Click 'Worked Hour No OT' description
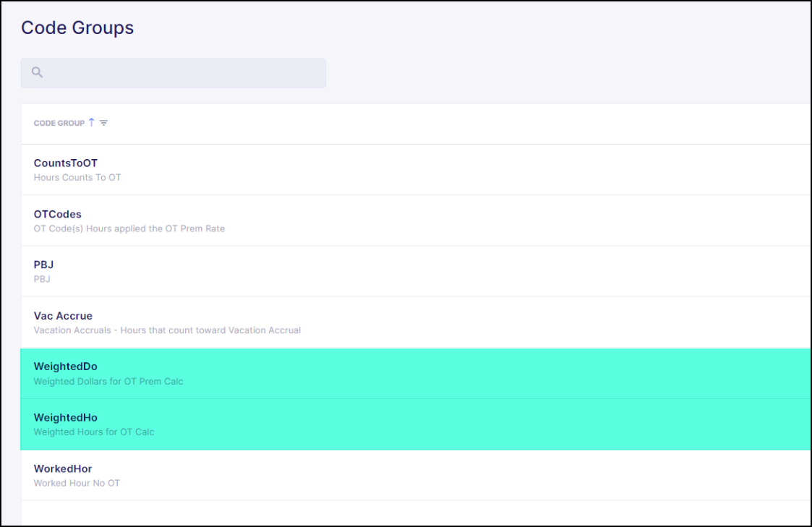The height and width of the screenshot is (527, 812). (x=77, y=483)
